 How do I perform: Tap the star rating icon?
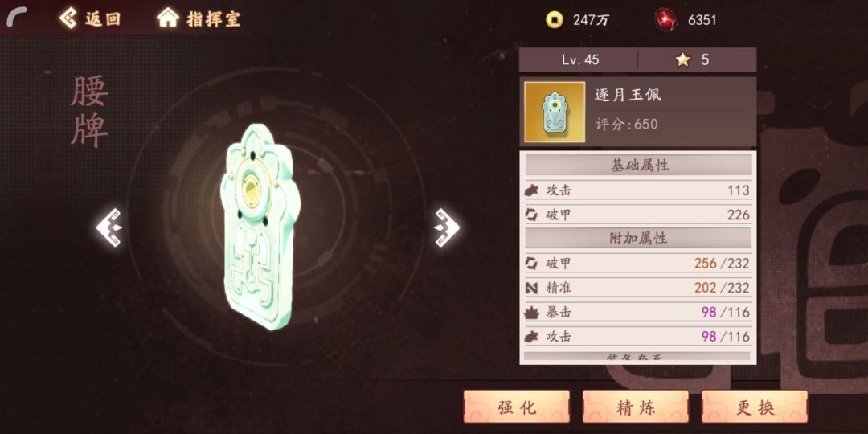(x=683, y=59)
